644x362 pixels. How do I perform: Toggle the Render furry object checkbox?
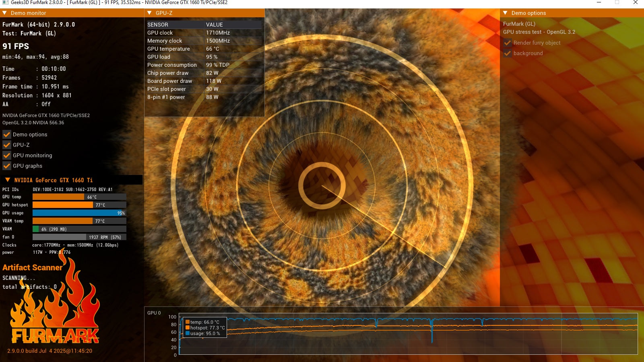pyautogui.click(x=508, y=43)
